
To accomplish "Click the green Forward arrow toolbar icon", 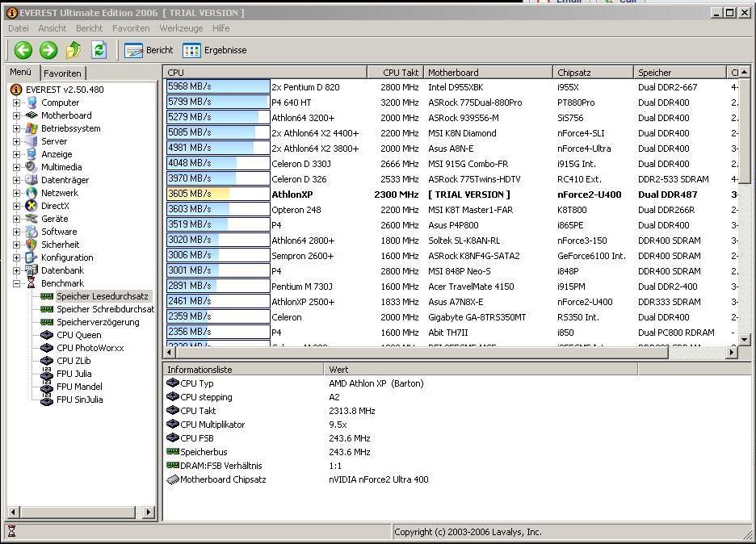I will (48, 50).
